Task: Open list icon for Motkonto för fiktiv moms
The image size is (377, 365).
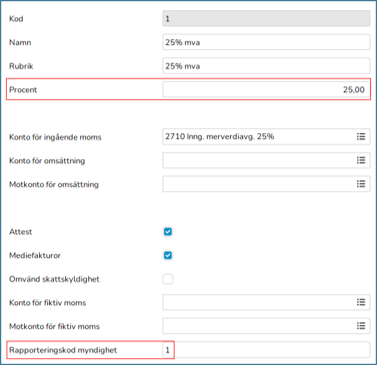Action: click(x=361, y=326)
